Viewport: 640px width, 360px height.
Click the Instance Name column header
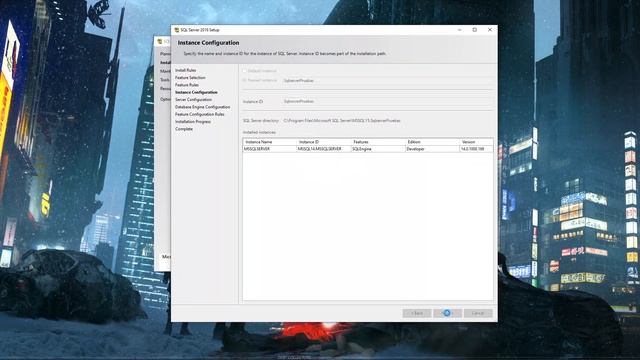(x=270, y=142)
